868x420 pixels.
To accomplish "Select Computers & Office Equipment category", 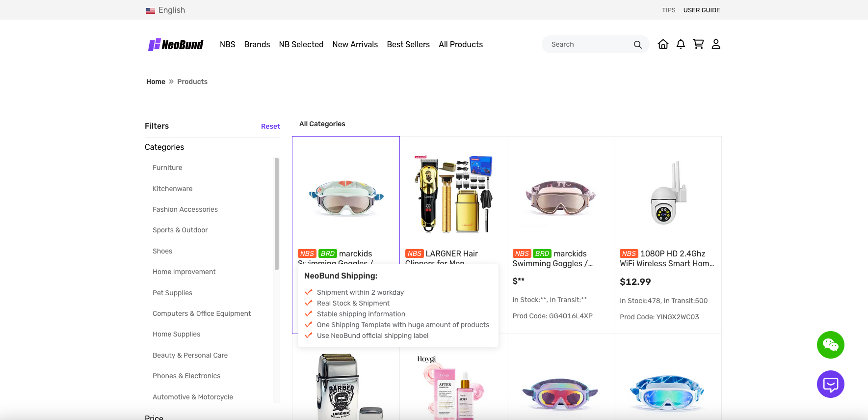I will point(202,313).
